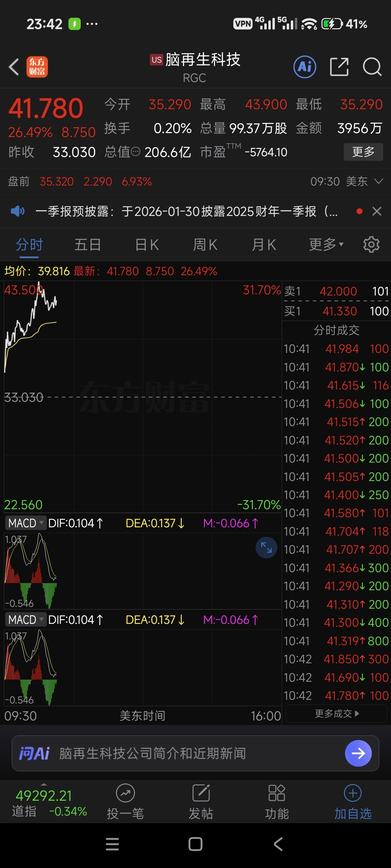Image resolution: width=391 pixels, height=868 pixels.
Task: Open chart settings gear
Action: (371, 245)
